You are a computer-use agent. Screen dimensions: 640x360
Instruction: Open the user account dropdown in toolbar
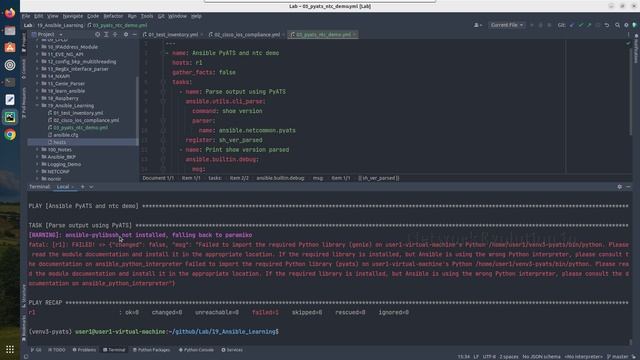[477, 25]
